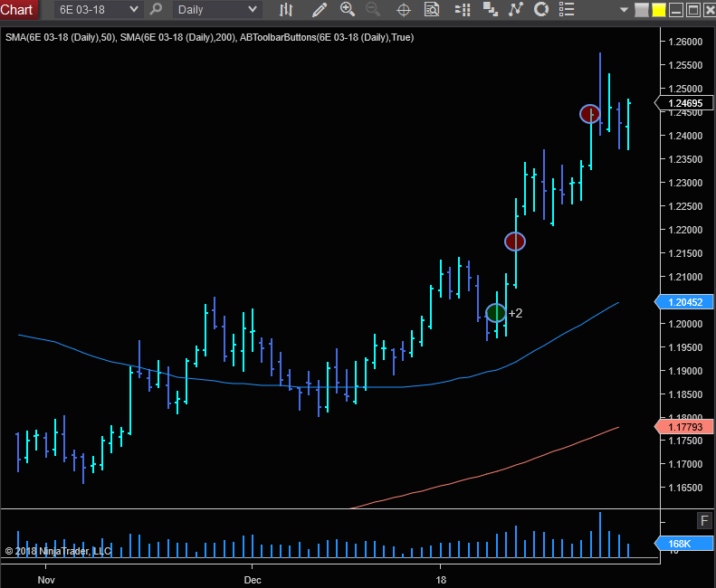Select the crosshair cursor icon
716x588 pixels.
click(404, 10)
